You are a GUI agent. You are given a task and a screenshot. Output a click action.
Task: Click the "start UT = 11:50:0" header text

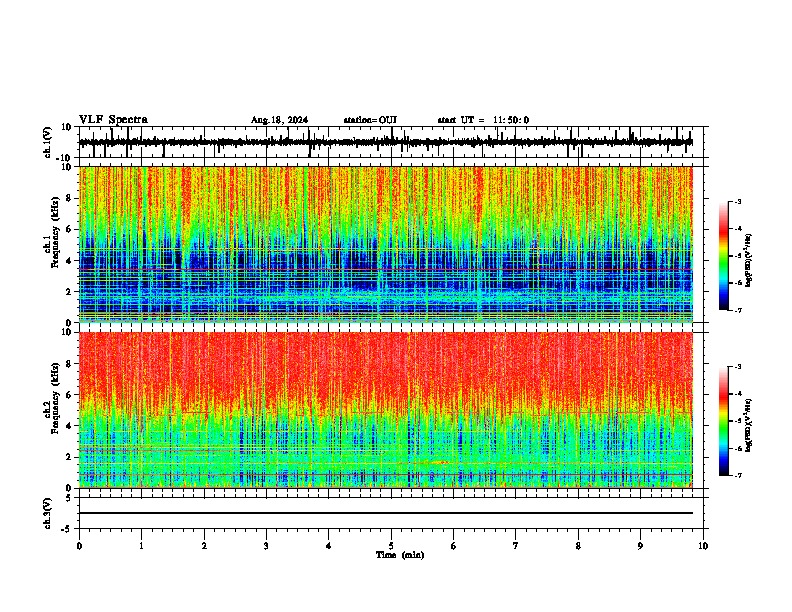click(483, 120)
